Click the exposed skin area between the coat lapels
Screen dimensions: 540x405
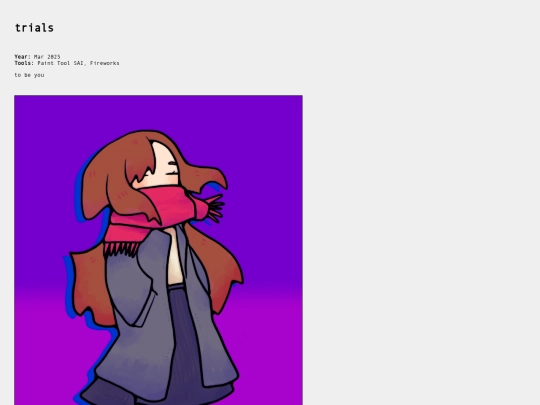click(x=175, y=258)
